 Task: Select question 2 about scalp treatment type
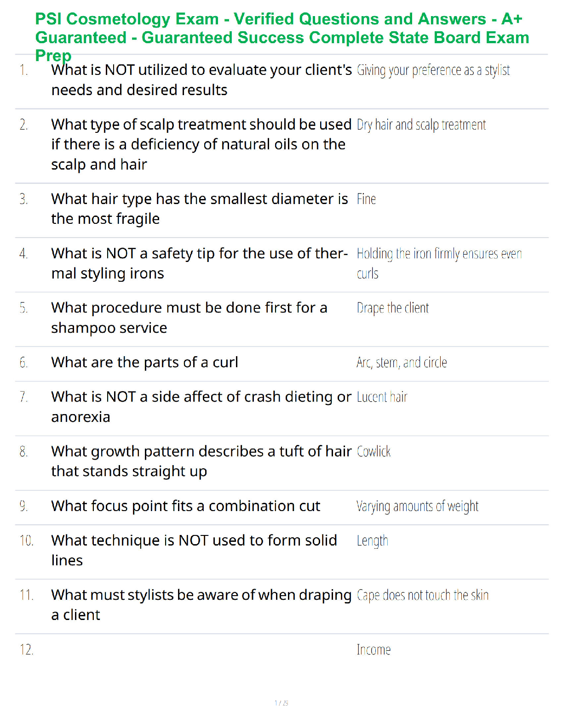click(x=201, y=144)
